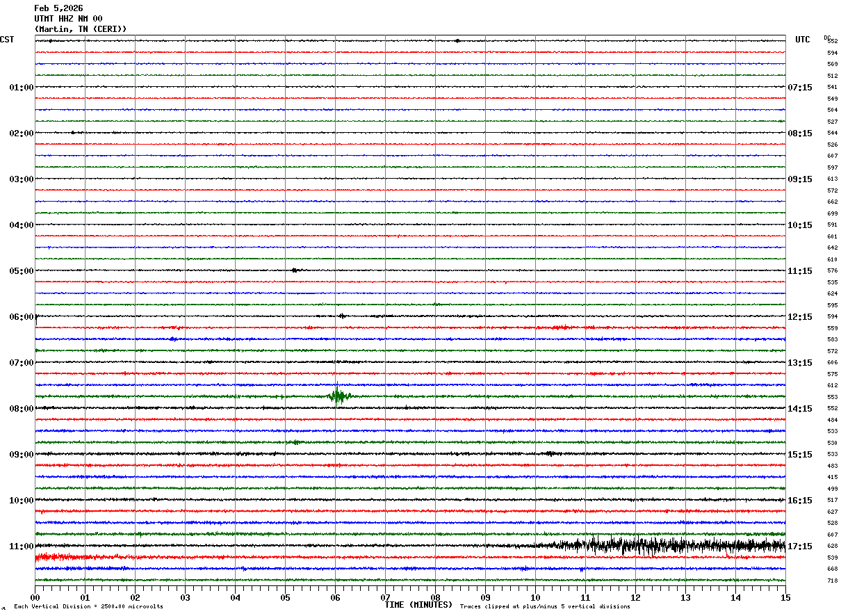Click the DC offset value 415
This screenshot has height=616, width=841.
(832, 478)
